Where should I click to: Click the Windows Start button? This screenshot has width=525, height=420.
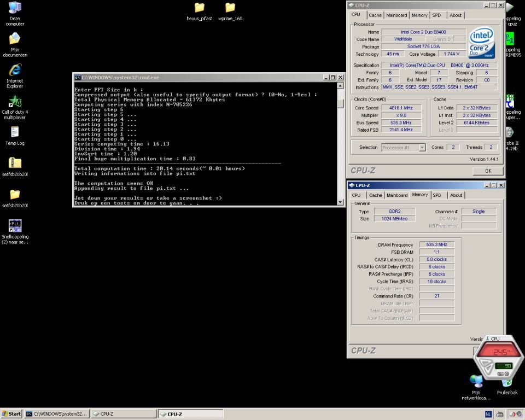(x=11, y=414)
